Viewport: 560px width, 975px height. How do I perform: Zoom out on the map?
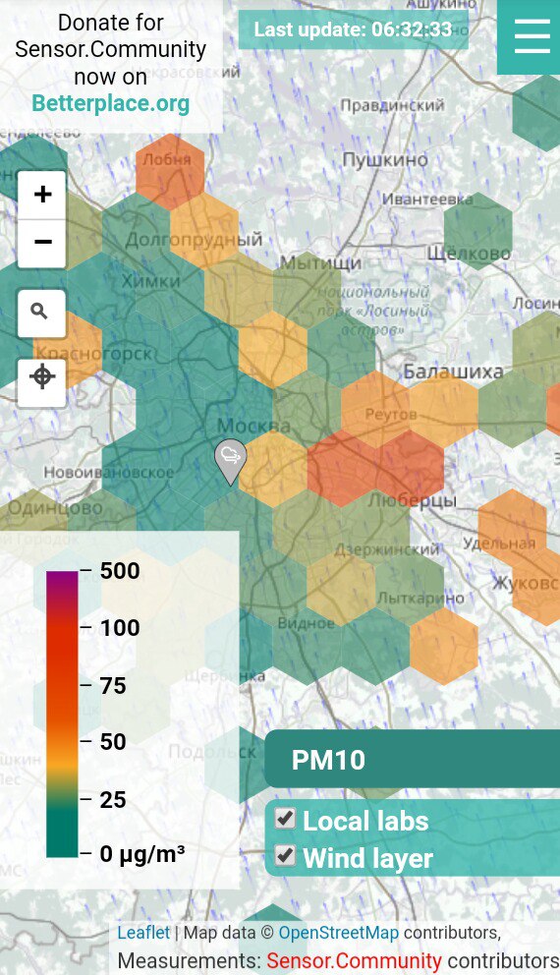pyautogui.click(x=42, y=243)
